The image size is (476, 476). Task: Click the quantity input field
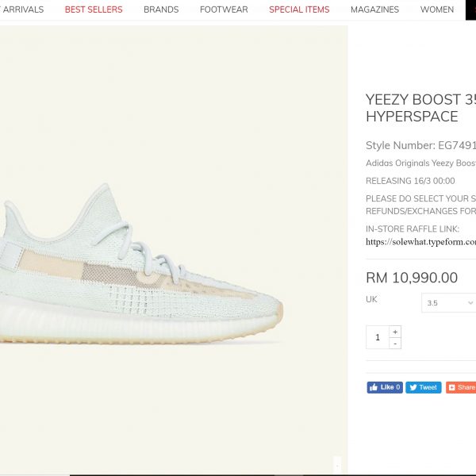(378, 337)
